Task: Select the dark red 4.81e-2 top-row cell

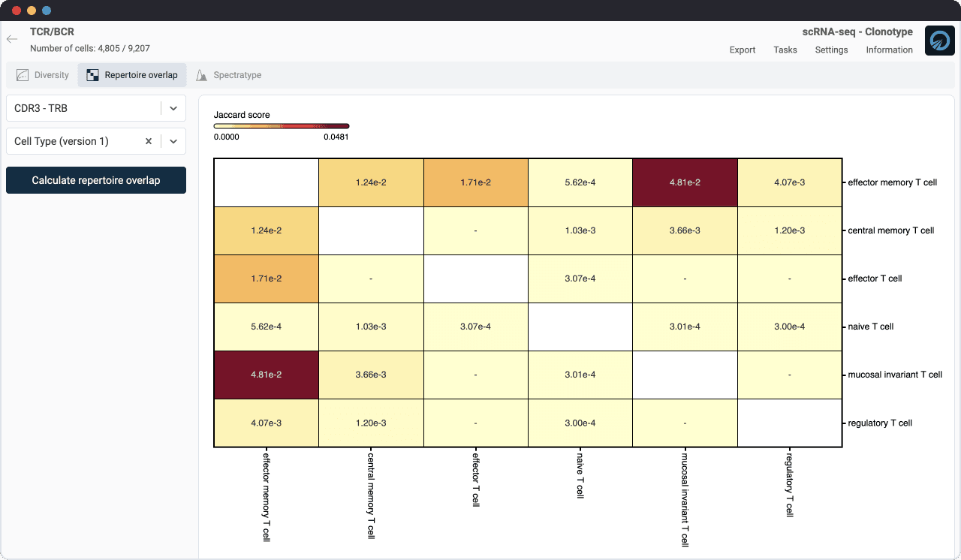Action: [685, 182]
